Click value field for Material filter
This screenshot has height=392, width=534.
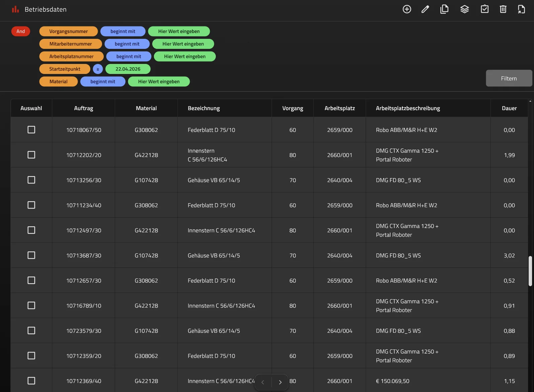click(x=159, y=81)
